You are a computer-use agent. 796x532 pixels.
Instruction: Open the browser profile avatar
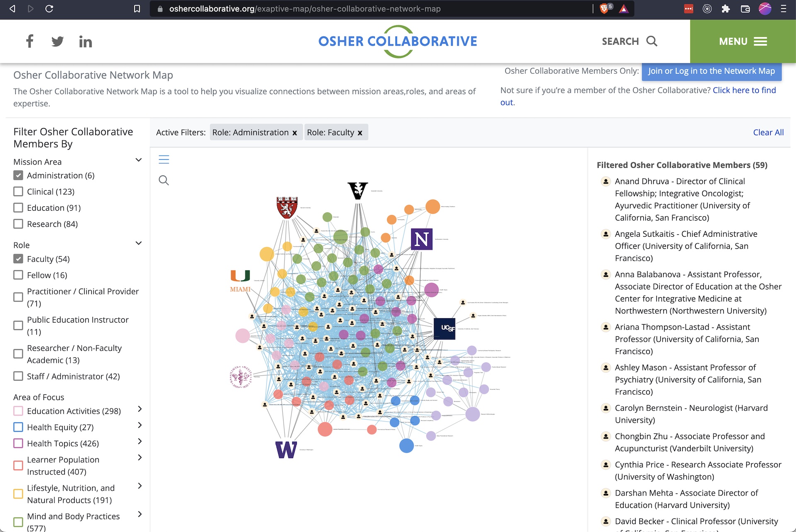(765, 9)
